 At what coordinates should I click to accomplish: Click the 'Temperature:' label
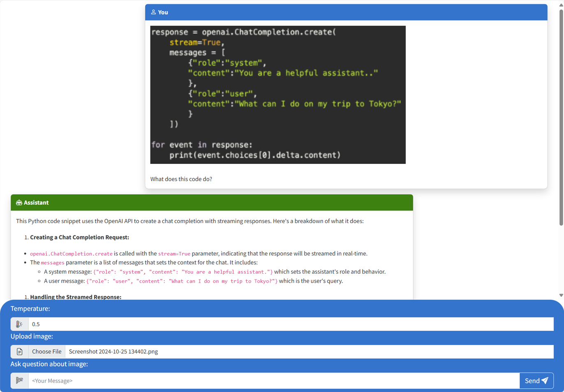coord(30,309)
